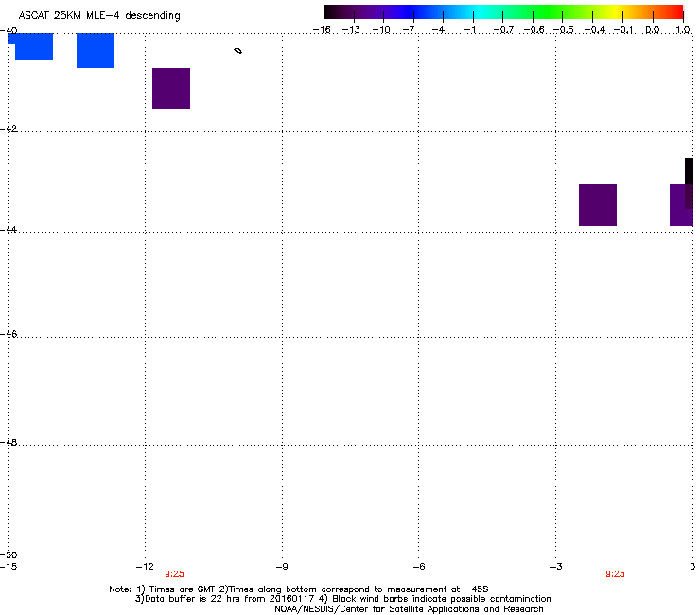Click the color scale label "-10"

381,30
